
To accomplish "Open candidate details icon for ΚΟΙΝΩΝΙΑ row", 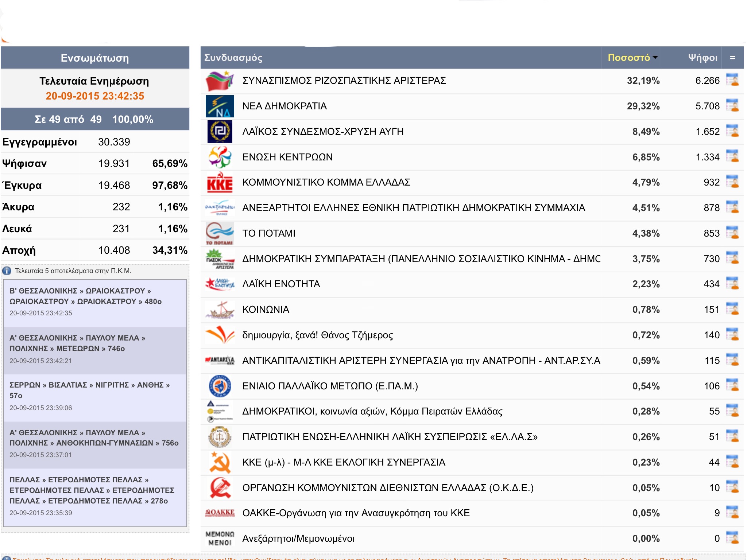I will [732, 309].
